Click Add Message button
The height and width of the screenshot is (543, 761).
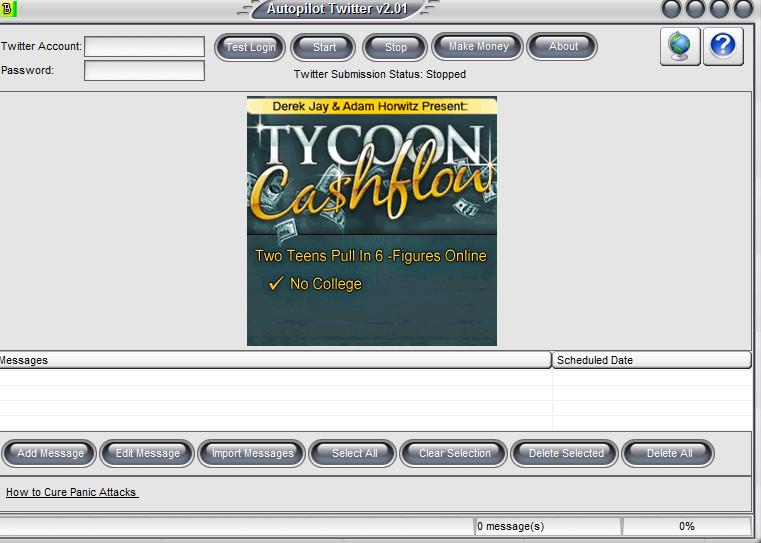pyautogui.click(x=50, y=453)
